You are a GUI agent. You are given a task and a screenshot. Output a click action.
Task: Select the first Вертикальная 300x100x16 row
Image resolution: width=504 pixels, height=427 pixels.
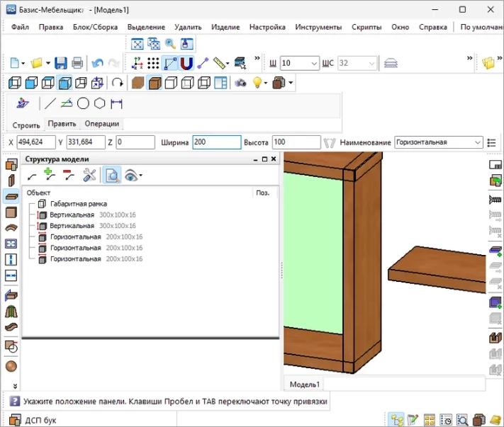[93, 215]
